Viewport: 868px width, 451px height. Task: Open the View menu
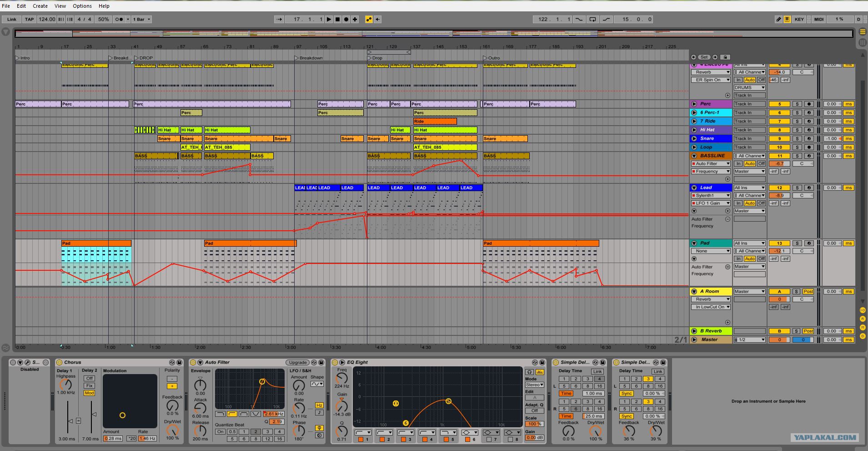tap(60, 6)
